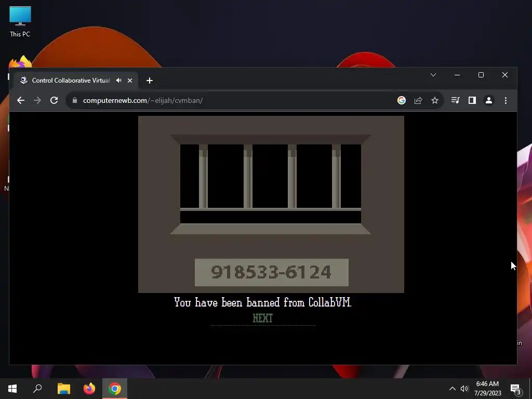Open the notification center icon
This screenshot has width=532, height=399.
click(516, 389)
